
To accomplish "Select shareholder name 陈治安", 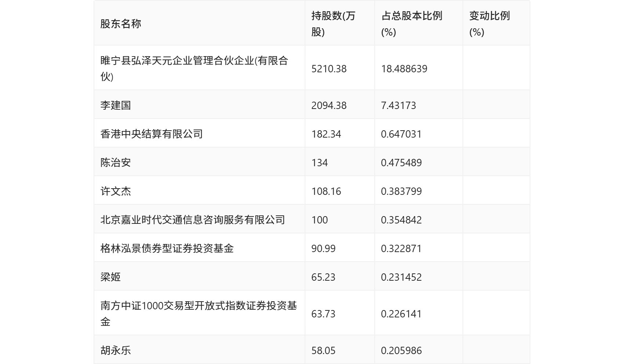I will (116, 163).
